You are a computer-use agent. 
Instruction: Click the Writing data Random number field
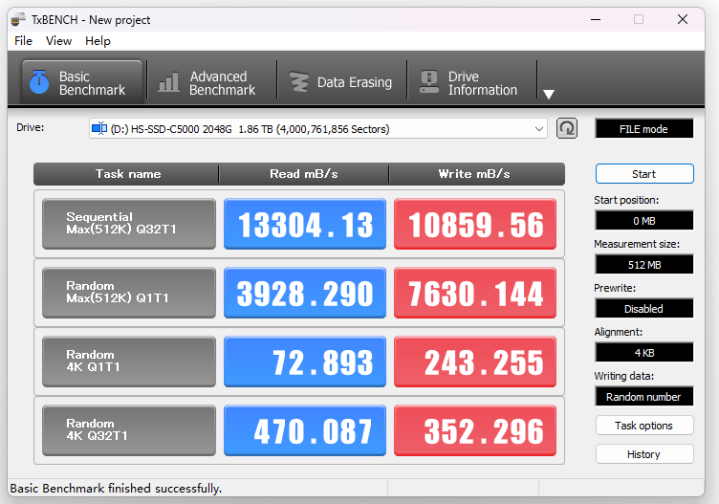[644, 397]
